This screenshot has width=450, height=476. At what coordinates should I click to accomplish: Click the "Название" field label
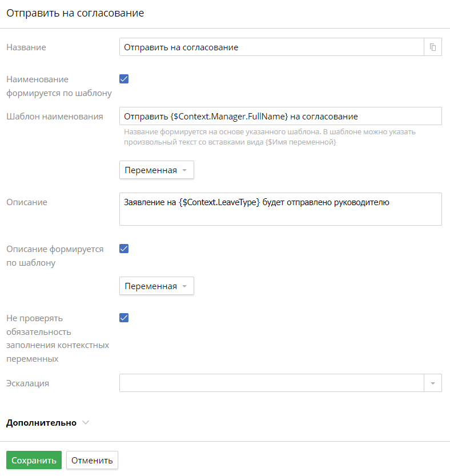pos(26,47)
